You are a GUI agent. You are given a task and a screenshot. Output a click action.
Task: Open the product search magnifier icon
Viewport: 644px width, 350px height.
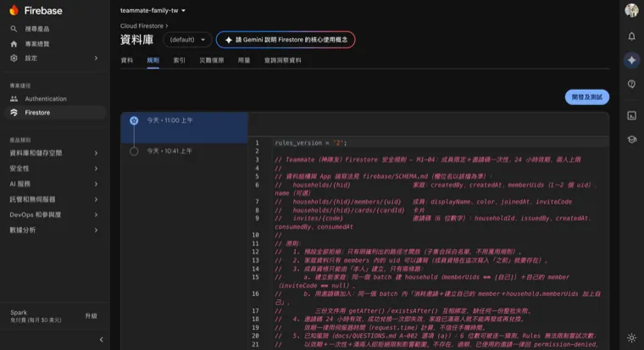(x=14, y=29)
